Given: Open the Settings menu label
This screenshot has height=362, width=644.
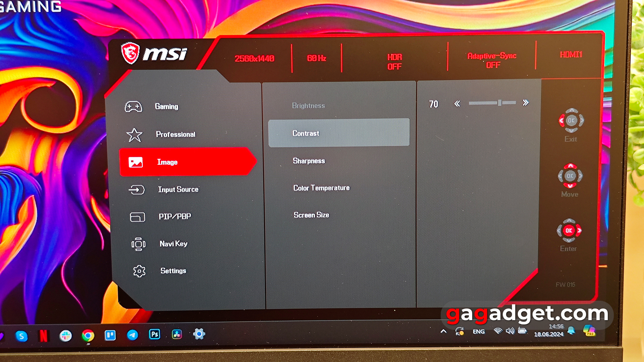Looking at the screenshot, I should click(x=173, y=271).
